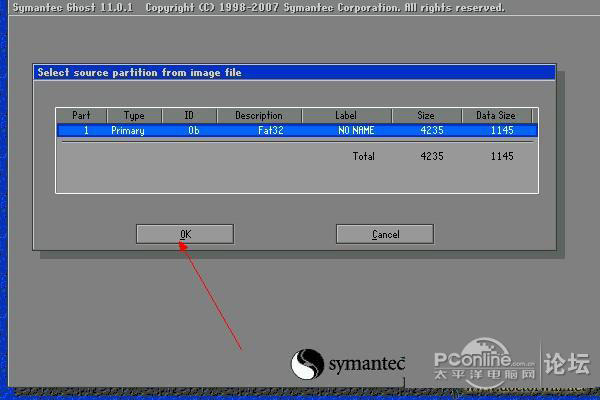Select the Part column header
The width and height of the screenshot is (600, 400).
pos(81,116)
